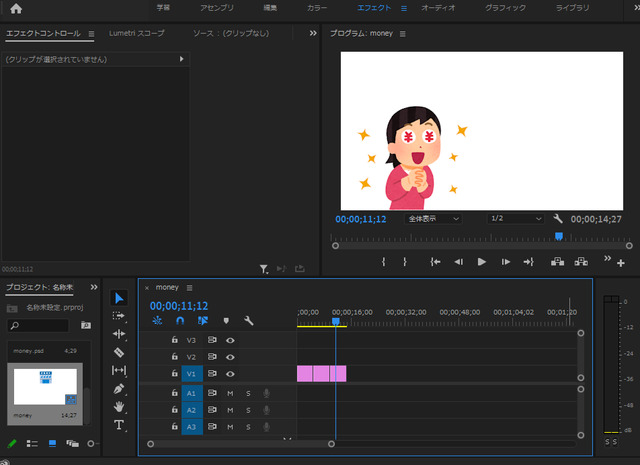Expand overflow panels in the source group
This screenshot has height=465, width=640.
(x=313, y=33)
